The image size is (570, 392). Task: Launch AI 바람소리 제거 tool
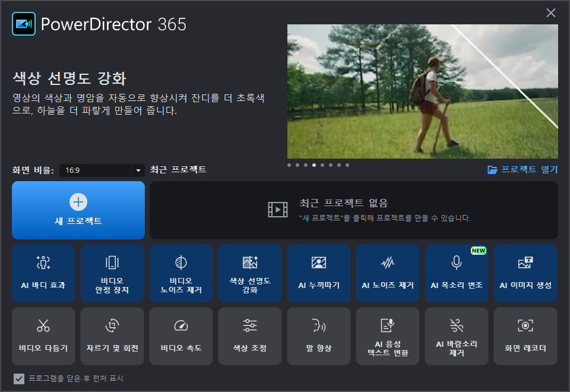tap(457, 336)
